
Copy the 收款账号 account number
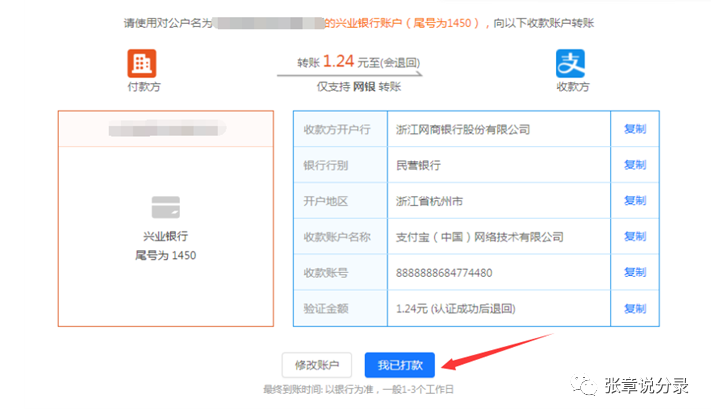[x=634, y=273]
